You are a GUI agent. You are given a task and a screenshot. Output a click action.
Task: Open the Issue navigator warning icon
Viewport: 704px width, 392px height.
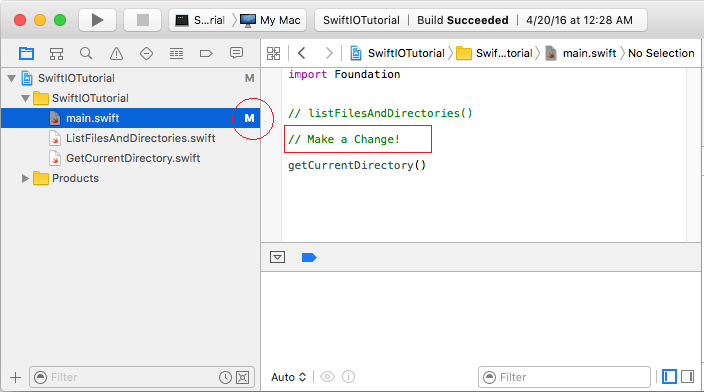click(x=116, y=54)
